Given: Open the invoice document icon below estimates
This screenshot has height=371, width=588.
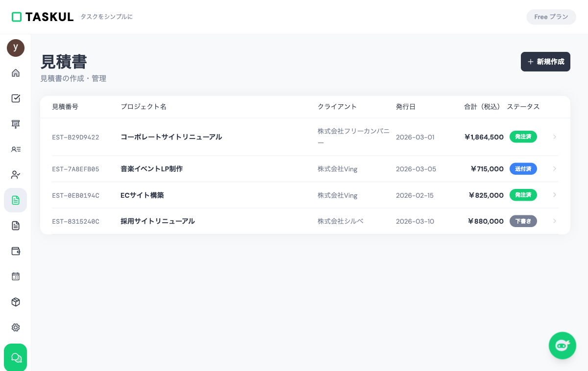Looking at the screenshot, I should click(x=16, y=226).
